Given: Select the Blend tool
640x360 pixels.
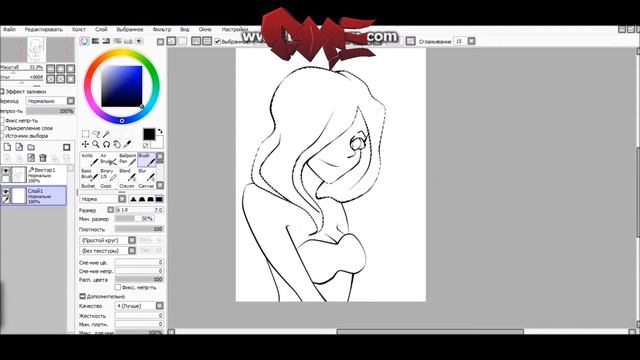Looking at the screenshot, I should point(127,174).
